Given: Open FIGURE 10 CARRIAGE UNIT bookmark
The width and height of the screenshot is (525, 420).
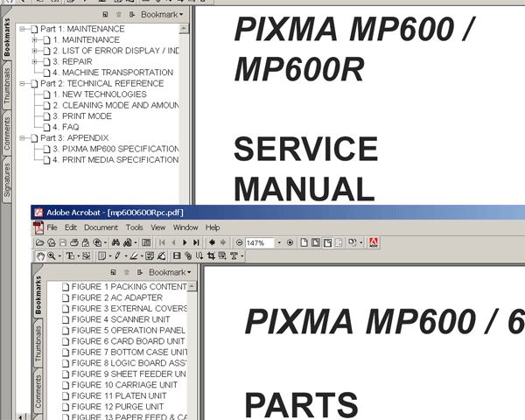Looking at the screenshot, I should (124, 385).
